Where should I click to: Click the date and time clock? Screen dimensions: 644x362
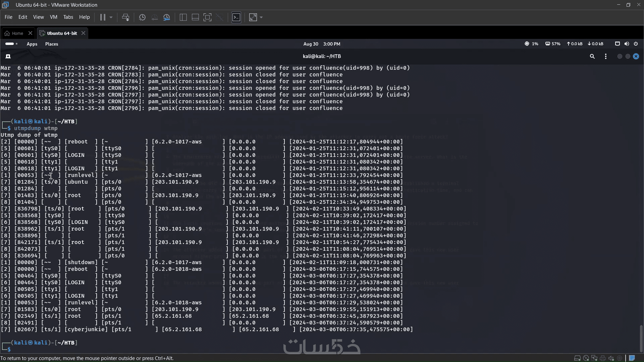click(322, 44)
